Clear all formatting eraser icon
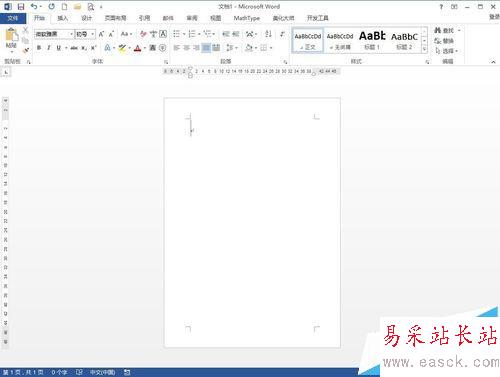500x377 pixels. [143, 34]
